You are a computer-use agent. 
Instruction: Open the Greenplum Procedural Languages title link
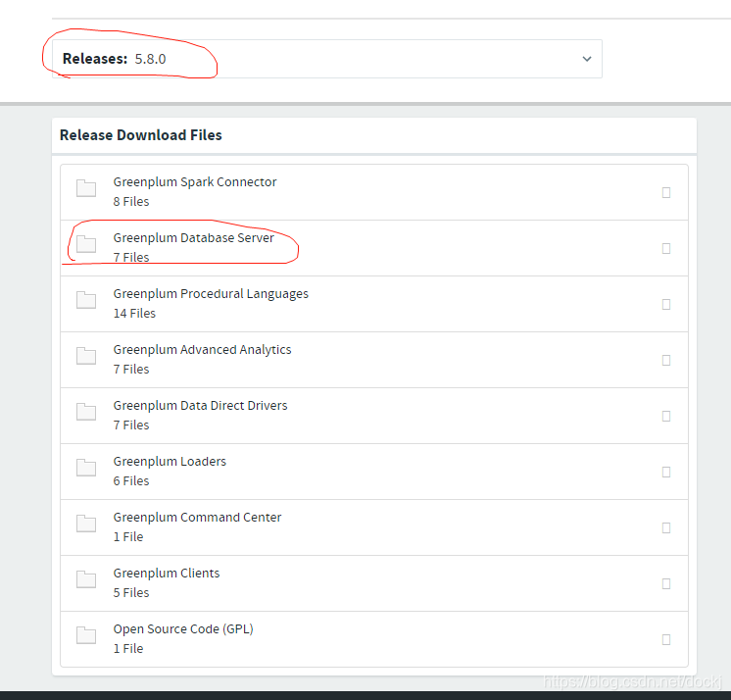(x=211, y=294)
